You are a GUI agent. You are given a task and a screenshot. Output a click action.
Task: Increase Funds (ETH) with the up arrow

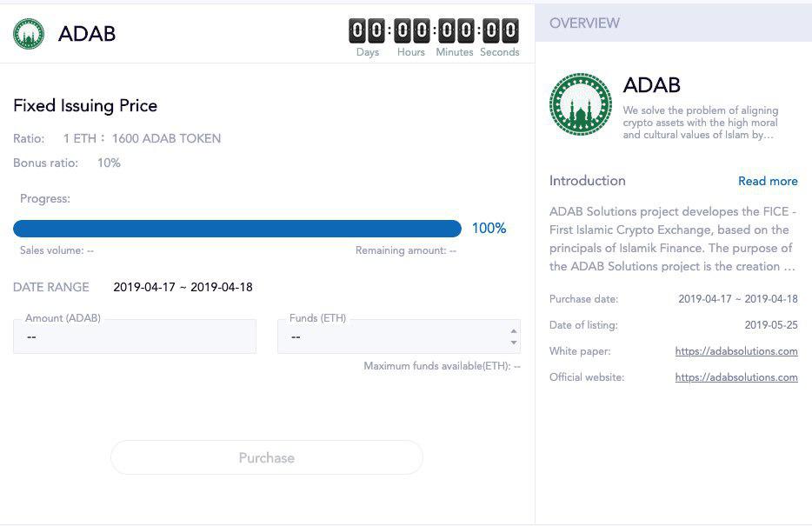[513, 331]
